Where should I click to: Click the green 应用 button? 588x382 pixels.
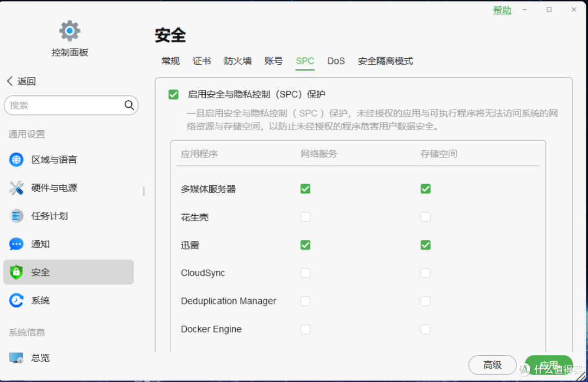549,365
